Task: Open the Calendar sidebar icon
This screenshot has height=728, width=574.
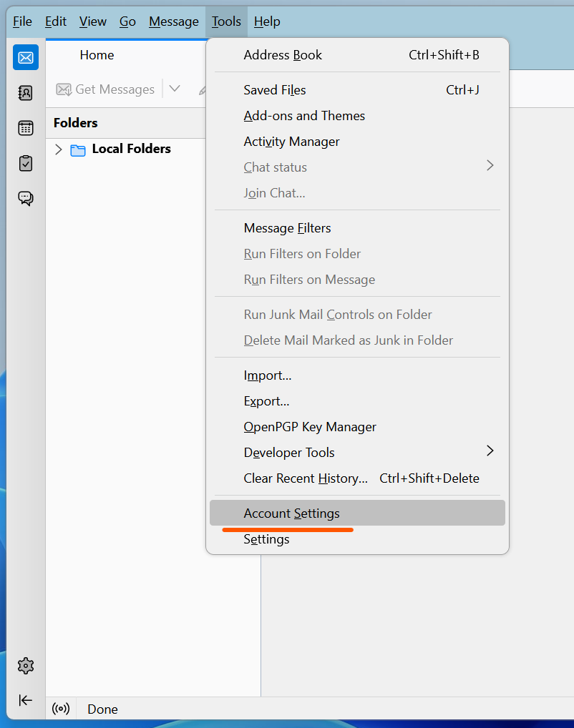Action: click(x=26, y=128)
